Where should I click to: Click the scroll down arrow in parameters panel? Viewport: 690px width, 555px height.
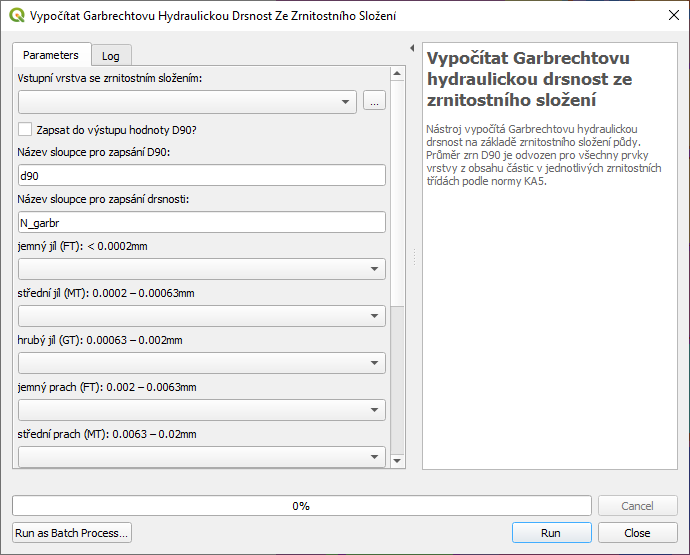coord(397,461)
